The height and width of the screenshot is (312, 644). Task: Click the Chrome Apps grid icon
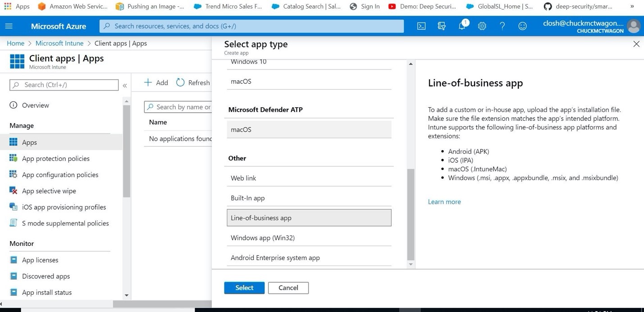8,6
